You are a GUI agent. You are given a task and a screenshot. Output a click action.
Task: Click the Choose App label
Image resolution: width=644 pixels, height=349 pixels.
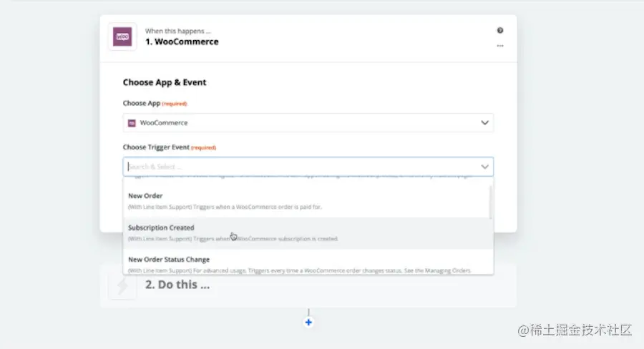point(141,103)
